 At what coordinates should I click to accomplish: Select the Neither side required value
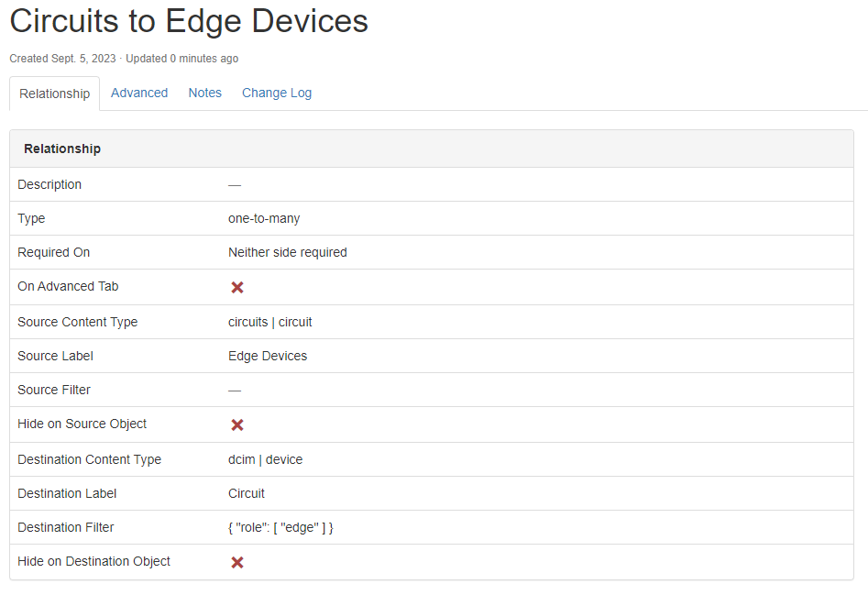point(288,252)
